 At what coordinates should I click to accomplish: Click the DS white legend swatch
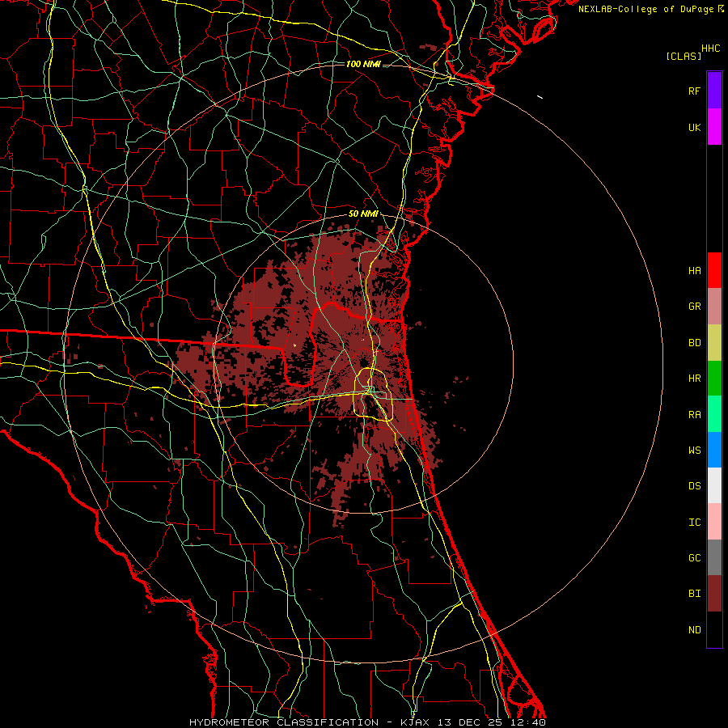(x=714, y=486)
